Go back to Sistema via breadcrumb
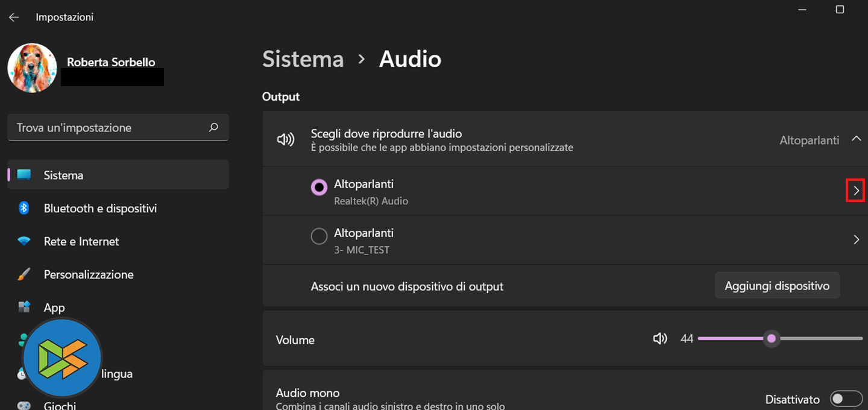Screen dimensions: 868x410 [303, 59]
